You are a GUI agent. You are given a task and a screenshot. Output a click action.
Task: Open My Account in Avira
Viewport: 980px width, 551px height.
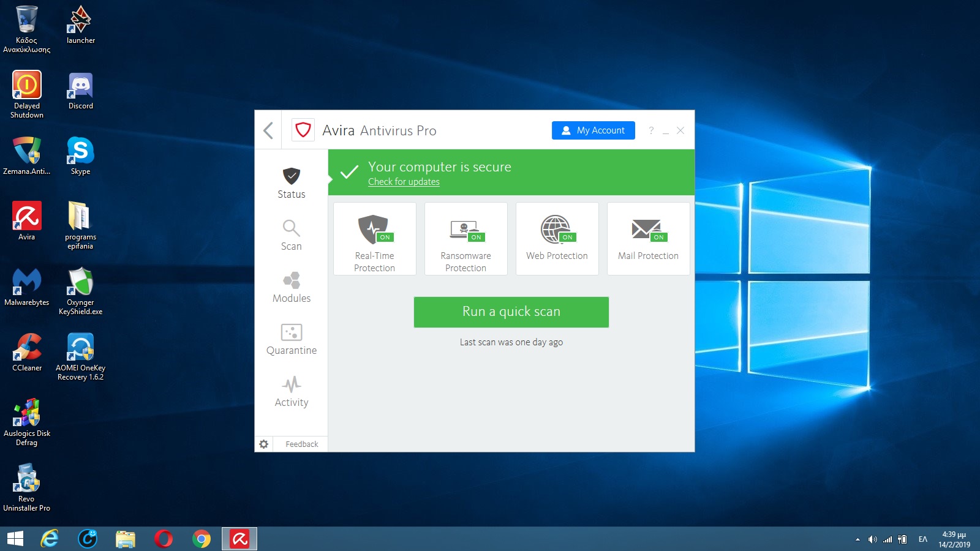(x=594, y=130)
